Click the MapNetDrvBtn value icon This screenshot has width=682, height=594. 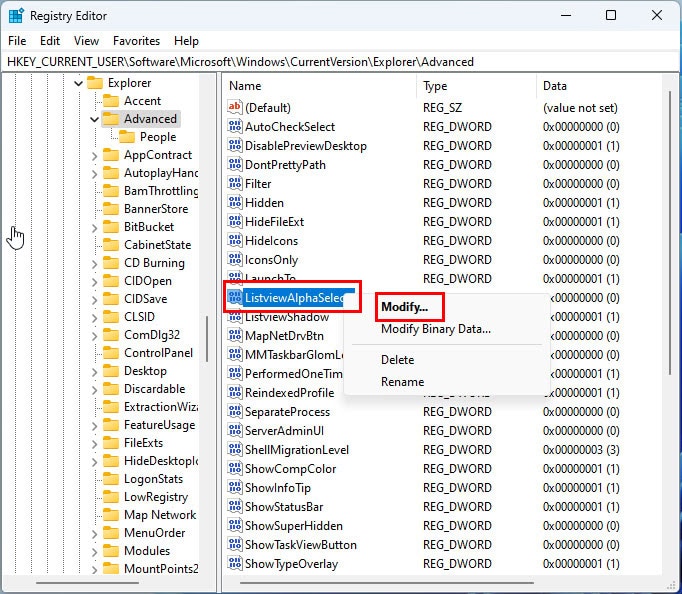pyautogui.click(x=235, y=336)
